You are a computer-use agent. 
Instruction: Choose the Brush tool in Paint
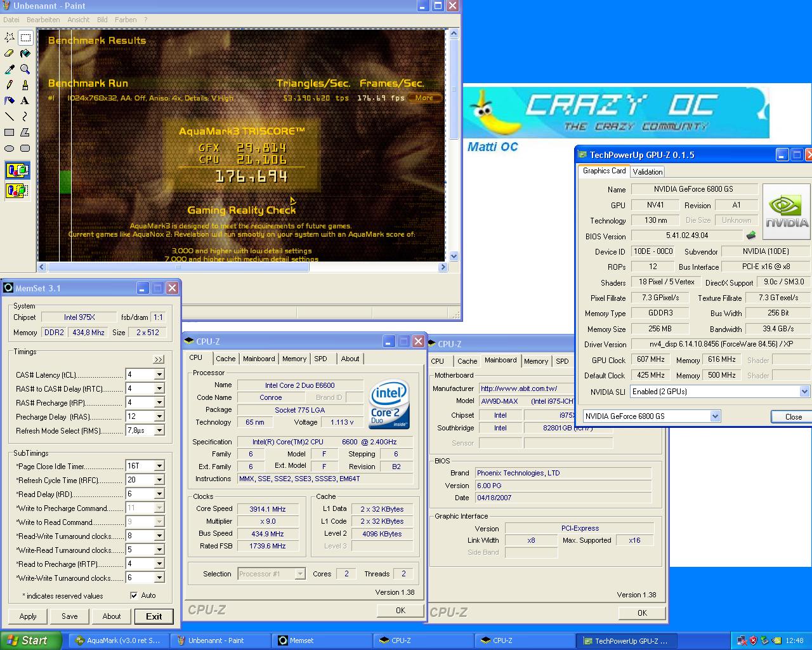click(25, 85)
